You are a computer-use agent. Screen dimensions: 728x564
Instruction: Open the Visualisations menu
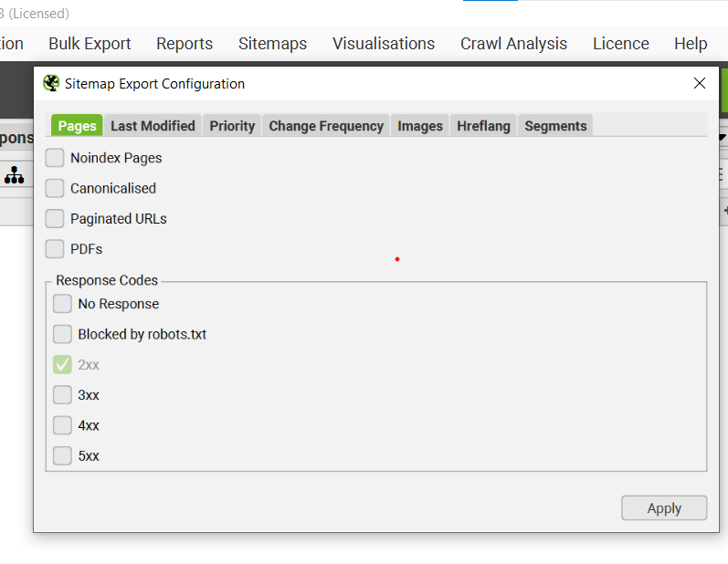pos(384,44)
